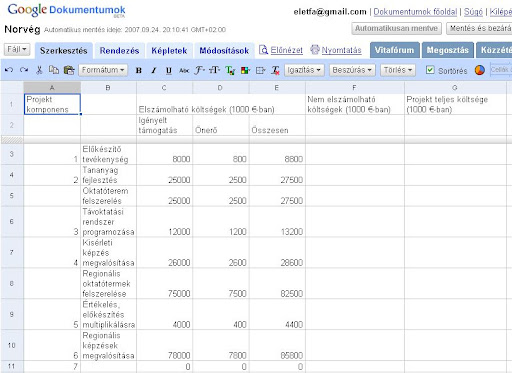Select column B header
This screenshot has height=373, width=512.
[x=108, y=88]
